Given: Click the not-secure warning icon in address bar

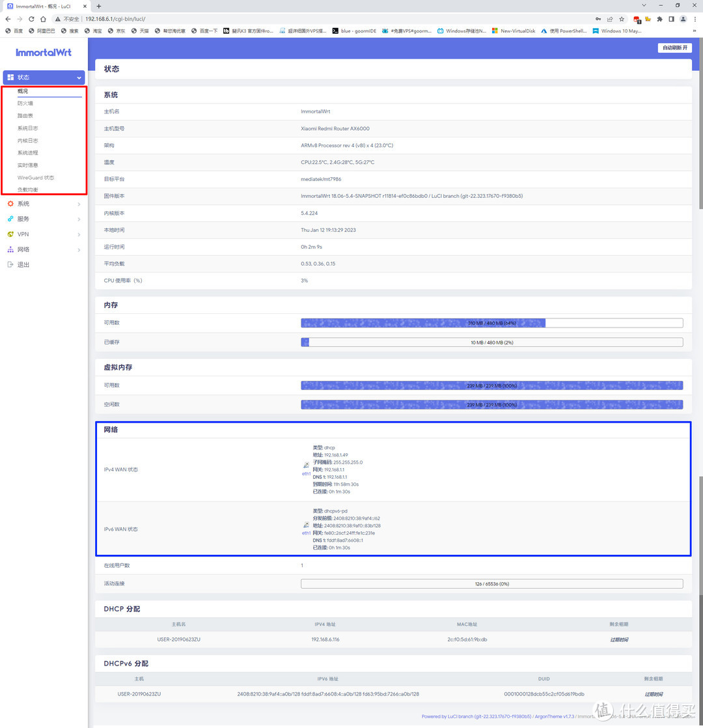Looking at the screenshot, I should 58,19.
